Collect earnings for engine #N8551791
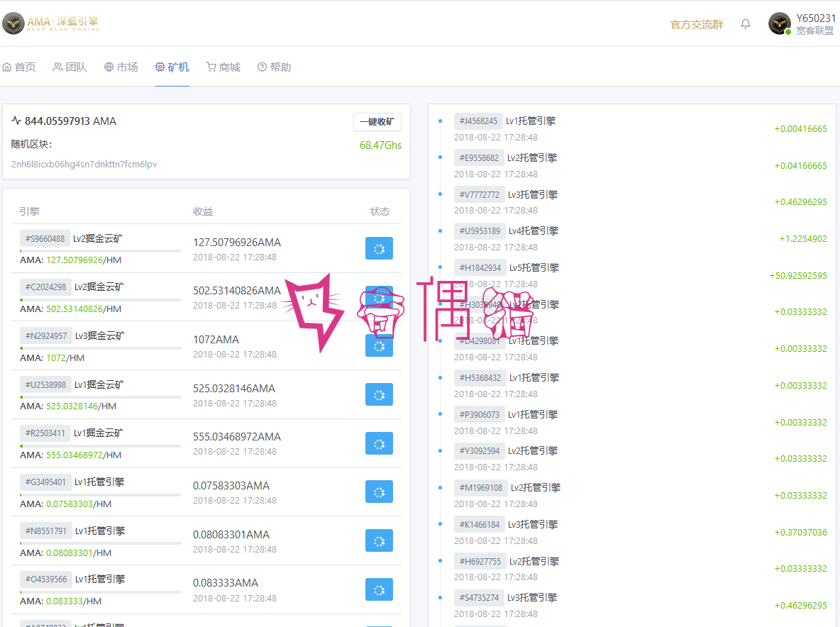This screenshot has width=840, height=627. click(380, 540)
